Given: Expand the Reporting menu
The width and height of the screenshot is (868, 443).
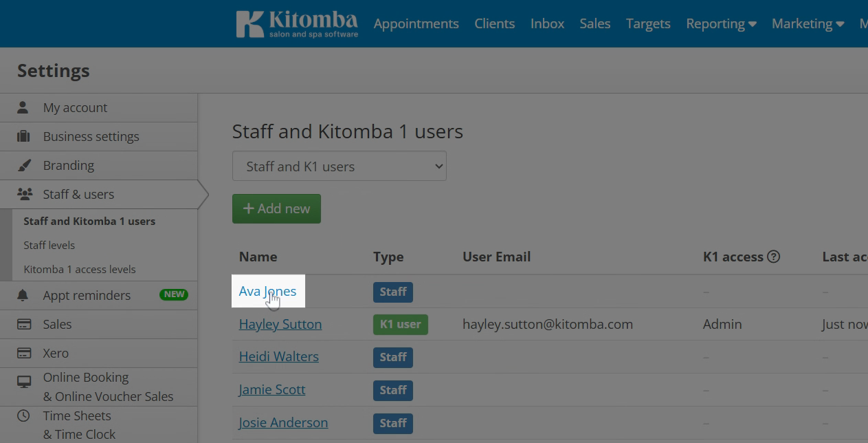Looking at the screenshot, I should tap(721, 23).
